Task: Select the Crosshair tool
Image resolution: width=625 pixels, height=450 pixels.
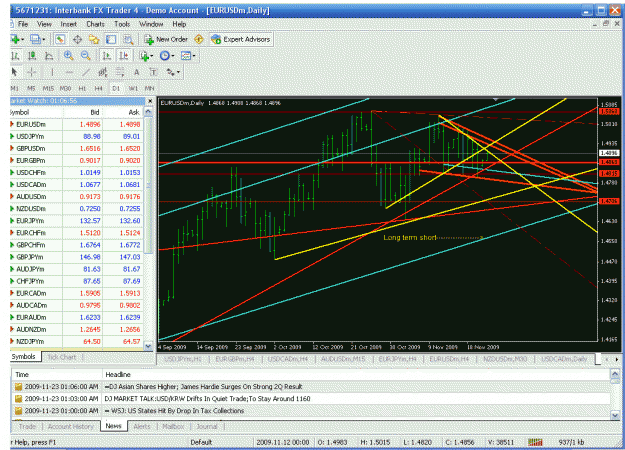Action: (x=31, y=72)
